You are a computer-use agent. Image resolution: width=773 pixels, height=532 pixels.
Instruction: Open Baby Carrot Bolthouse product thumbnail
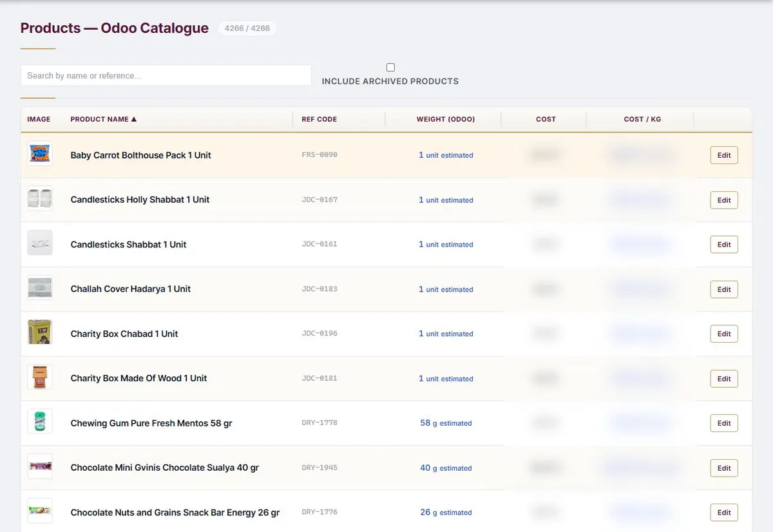click(x=40, y=155)
